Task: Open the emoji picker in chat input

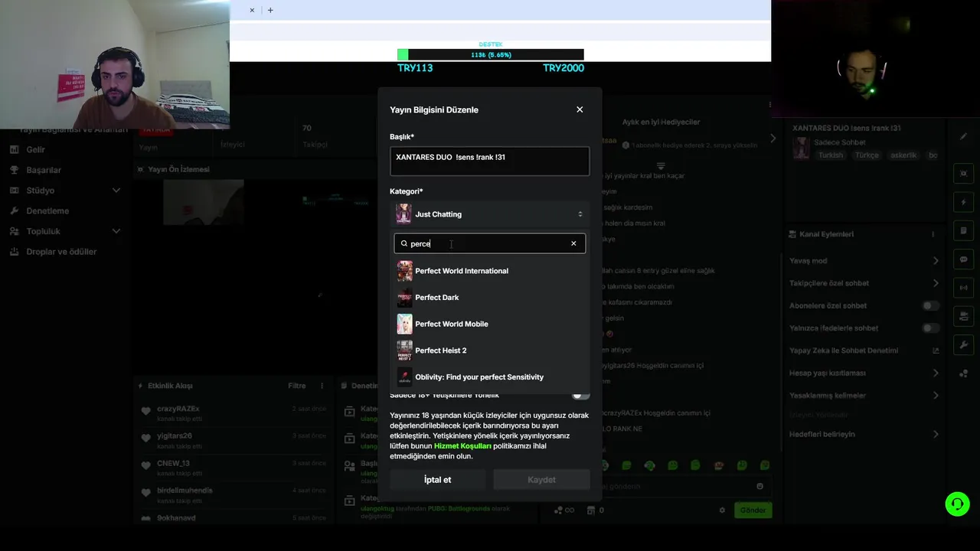Action: (759, 487)
